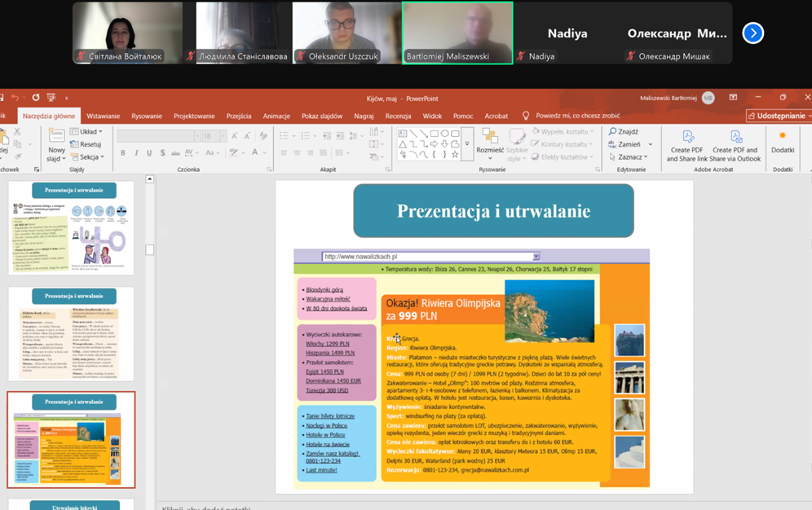
Task: Expand the Sekcja section dropdown
Action: (87, 156)
